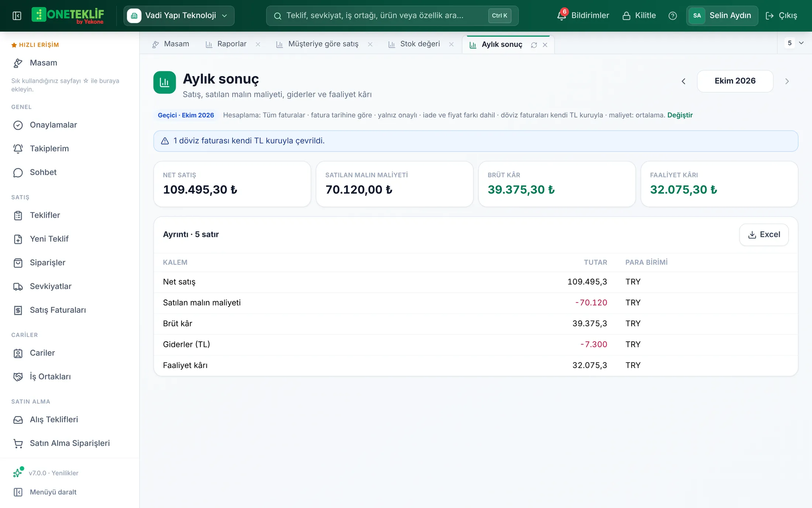Click the Değiştir link in calculation note

tap(680, 115)
